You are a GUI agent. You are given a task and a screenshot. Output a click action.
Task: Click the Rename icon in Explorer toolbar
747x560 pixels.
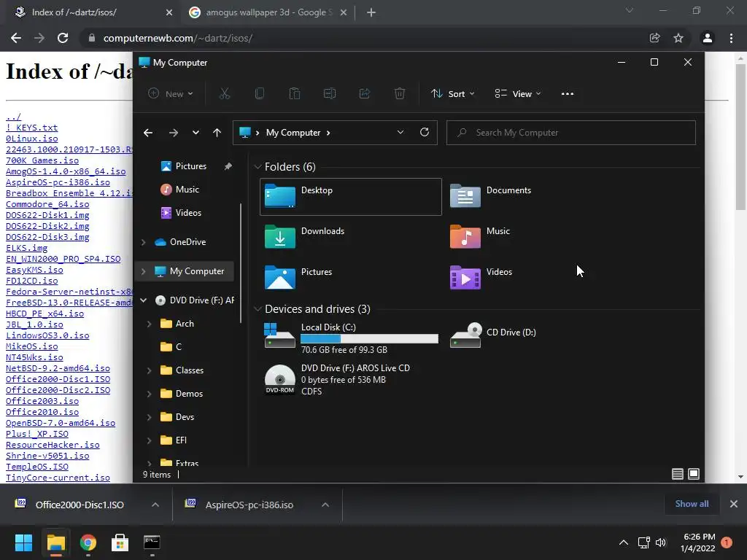click(330, 94)
